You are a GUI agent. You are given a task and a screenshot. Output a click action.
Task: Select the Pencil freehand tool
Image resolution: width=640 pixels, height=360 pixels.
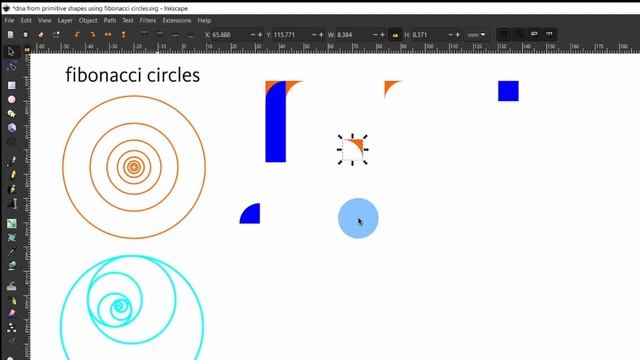point(11,175)
